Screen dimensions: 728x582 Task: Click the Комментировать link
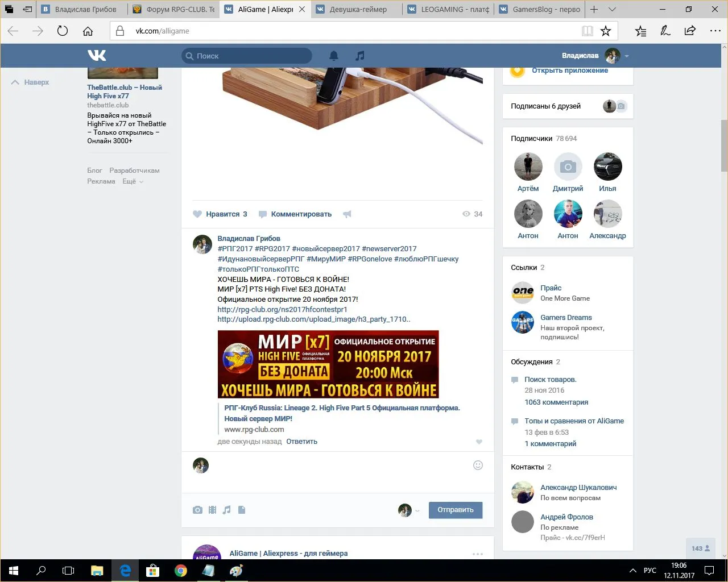301,214
